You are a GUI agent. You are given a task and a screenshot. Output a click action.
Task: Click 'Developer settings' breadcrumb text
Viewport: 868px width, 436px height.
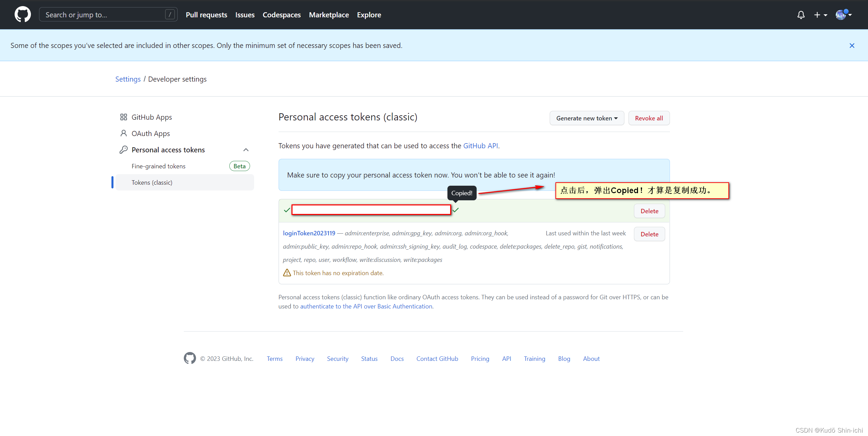177,79
